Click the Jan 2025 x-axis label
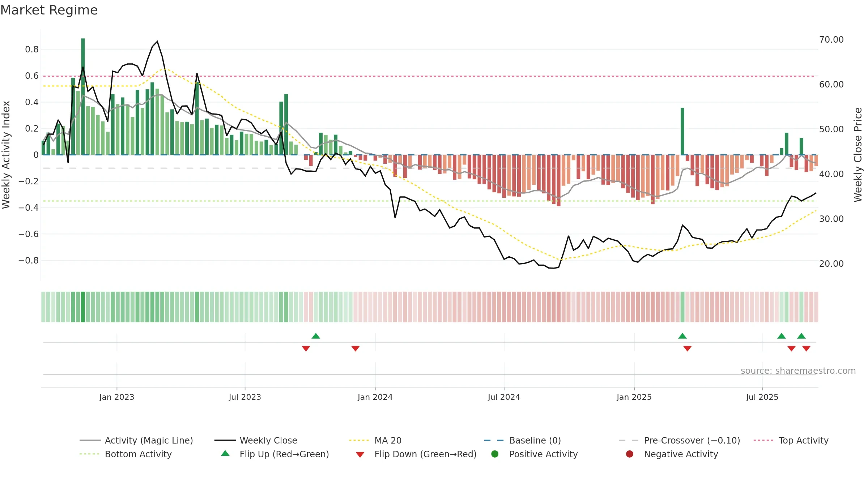Screen dimensions: 868x488 click(x=634, y=397)
